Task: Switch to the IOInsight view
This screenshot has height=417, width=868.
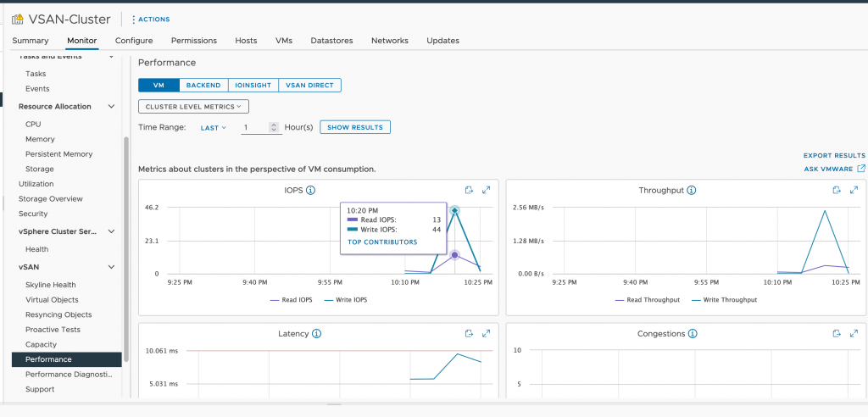Action: click(253, 86)
